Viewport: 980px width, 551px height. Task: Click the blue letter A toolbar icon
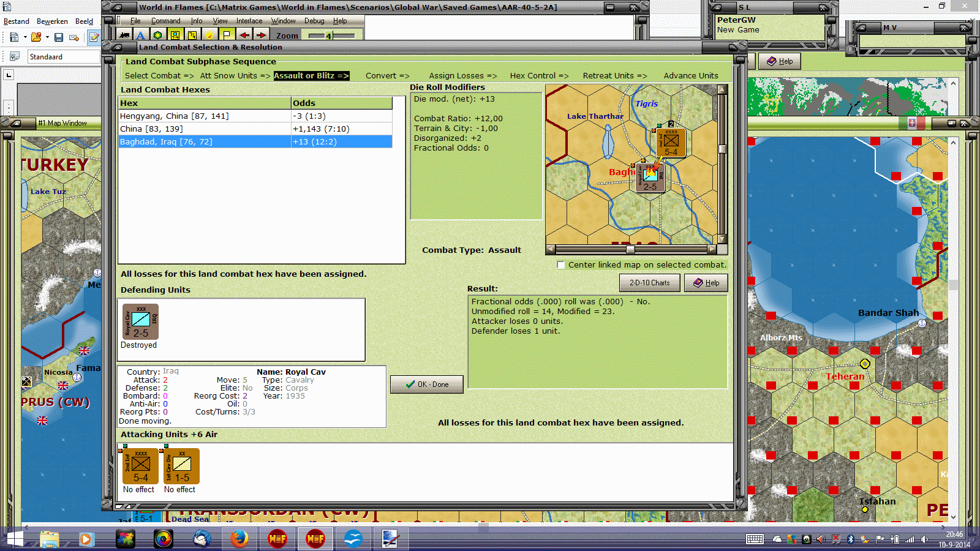point(141,35)
